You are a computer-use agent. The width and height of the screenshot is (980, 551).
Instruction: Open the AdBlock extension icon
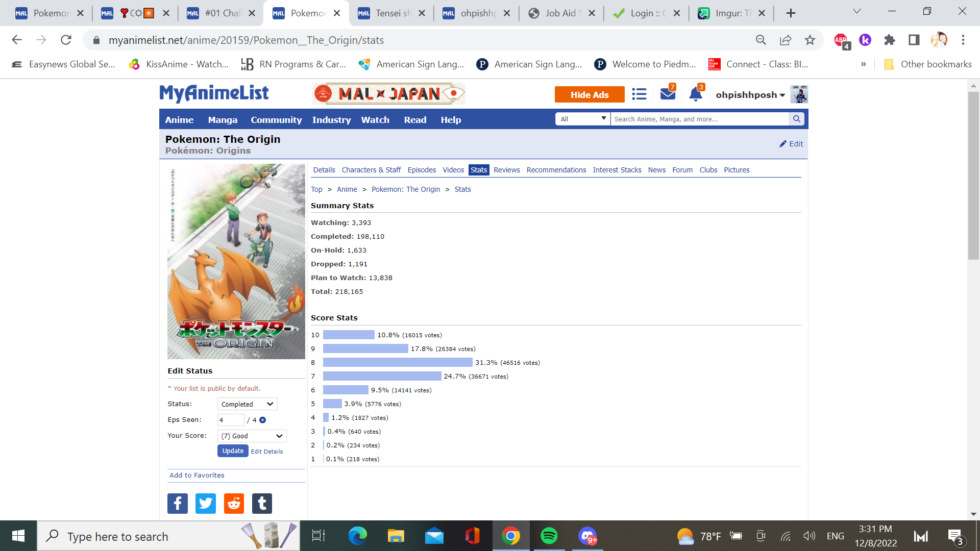[x=841, y=40]
